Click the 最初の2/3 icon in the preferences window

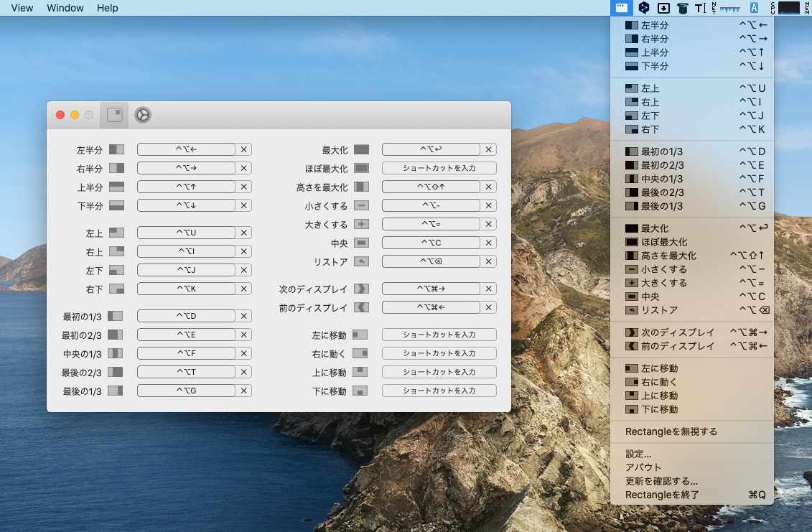[116, 335]
